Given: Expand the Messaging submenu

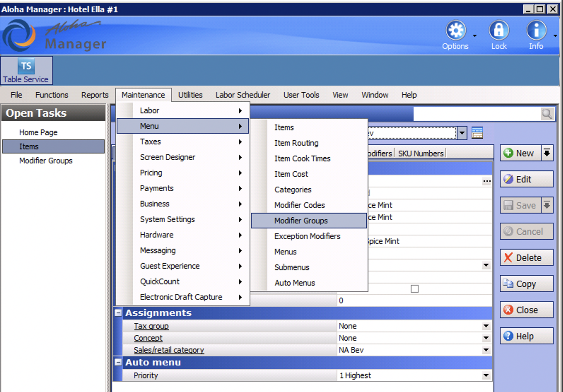Looking at the screenshot, I should [183, 251].
